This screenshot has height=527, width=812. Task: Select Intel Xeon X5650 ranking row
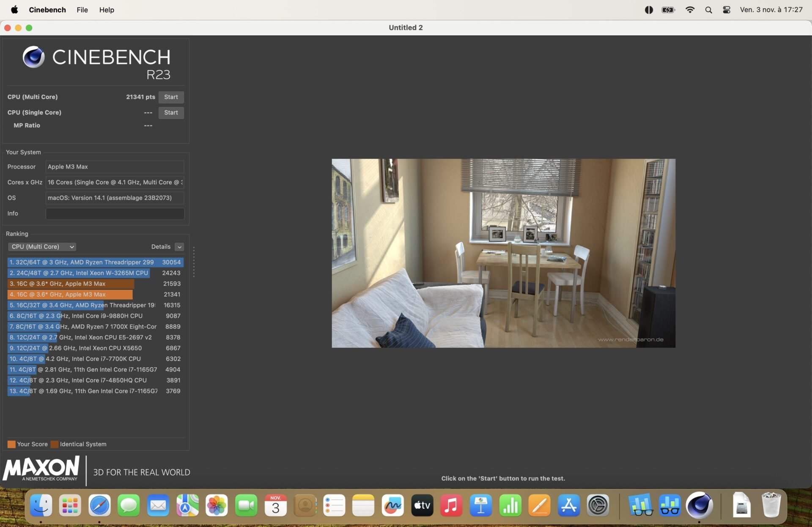tap(95, 348)
